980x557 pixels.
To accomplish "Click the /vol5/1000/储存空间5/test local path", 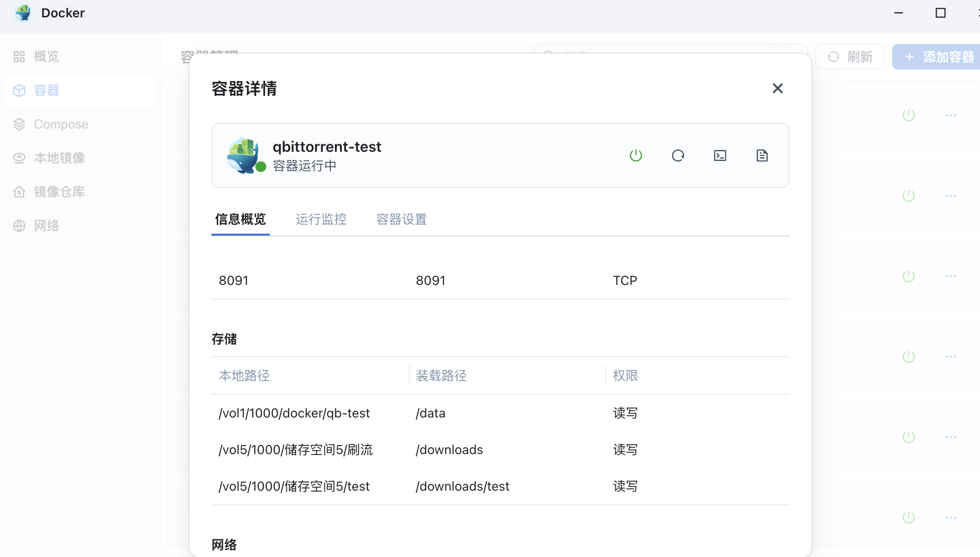I will (294, 486).
